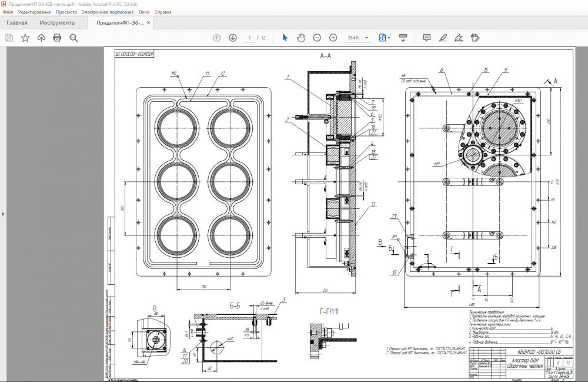Choose the arrow selection tool
The width and height of the screenshot is (588, 382).
(285, 38)
